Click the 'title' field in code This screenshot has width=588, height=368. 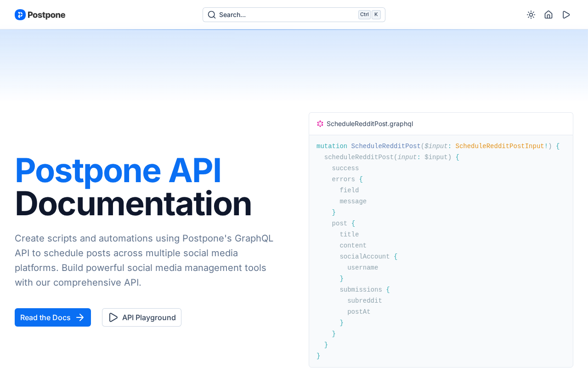[349, 235]
